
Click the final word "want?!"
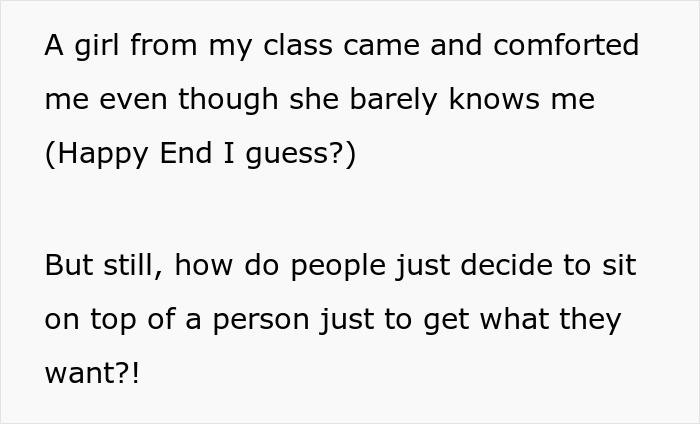click(x=88, y=376)
